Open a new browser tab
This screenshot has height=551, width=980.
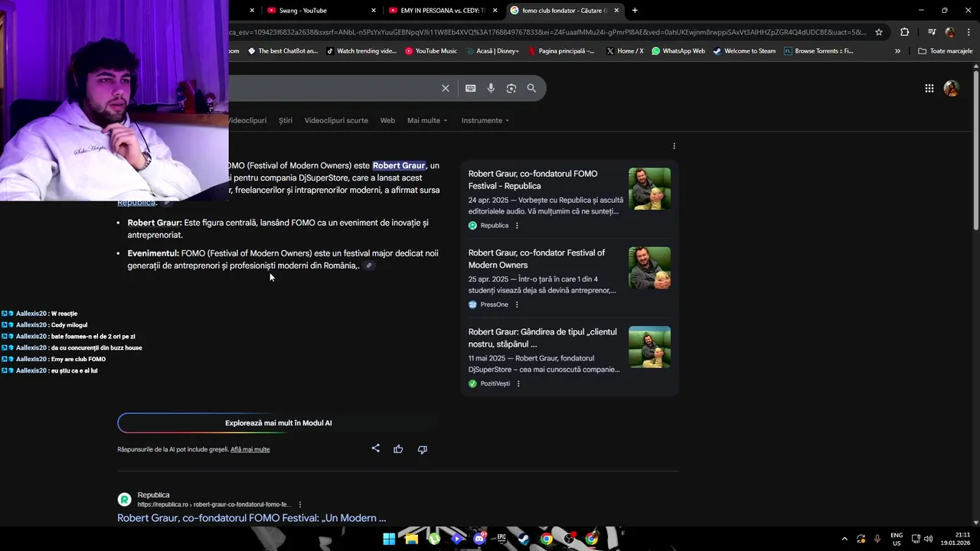click(x=635, y=11)
